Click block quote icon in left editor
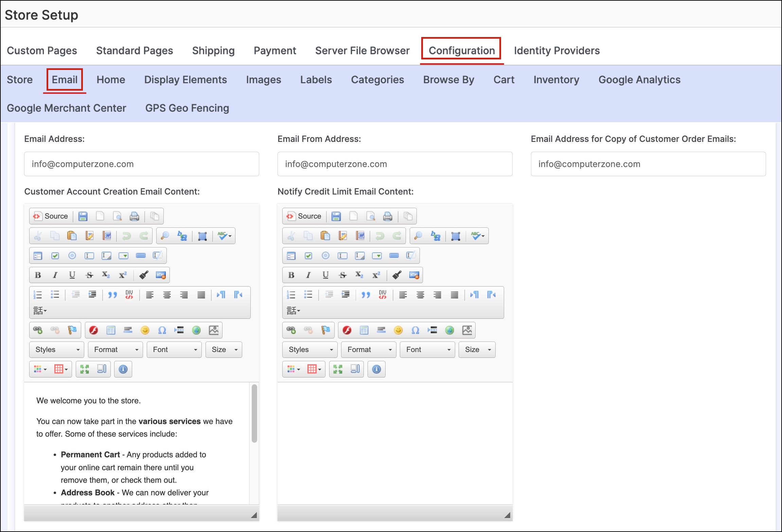The height and width of the screenshot is (532, 782). (112, 295)
